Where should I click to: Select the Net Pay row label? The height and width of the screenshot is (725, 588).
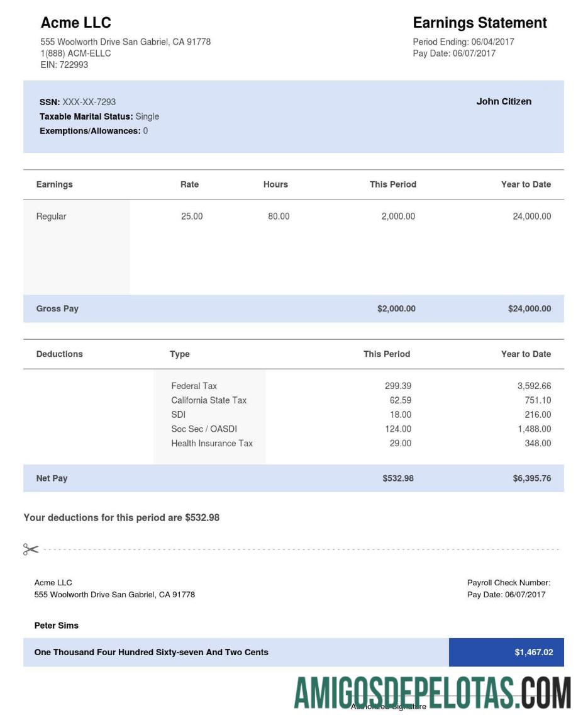point(52,478)
